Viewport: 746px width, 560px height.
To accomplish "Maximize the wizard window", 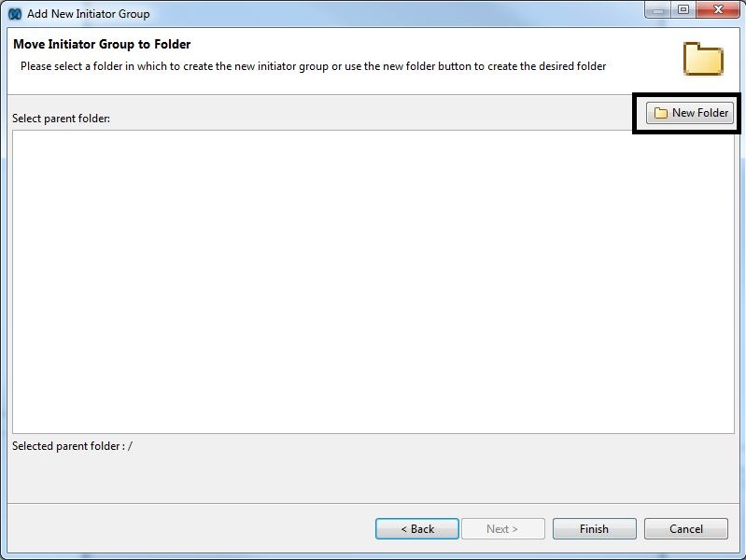I will tap(683, 10).
